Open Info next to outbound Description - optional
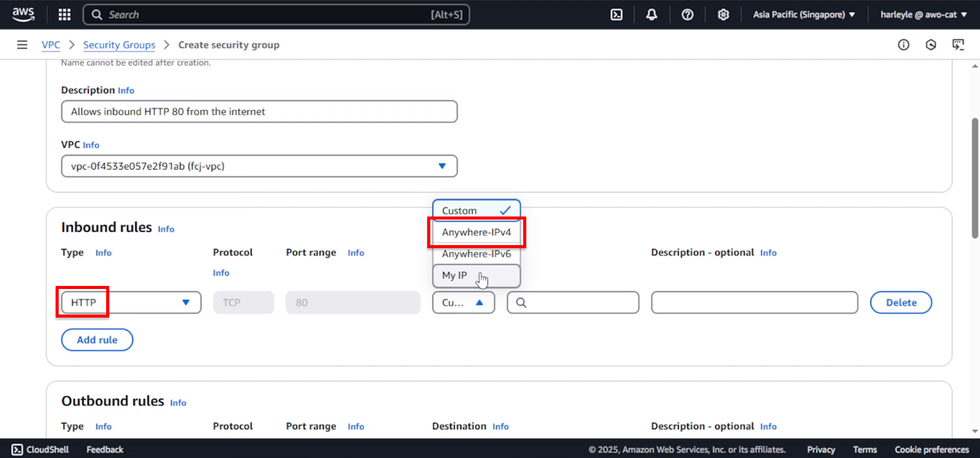Viewport: 980px width, 458px height. point(768,426)
